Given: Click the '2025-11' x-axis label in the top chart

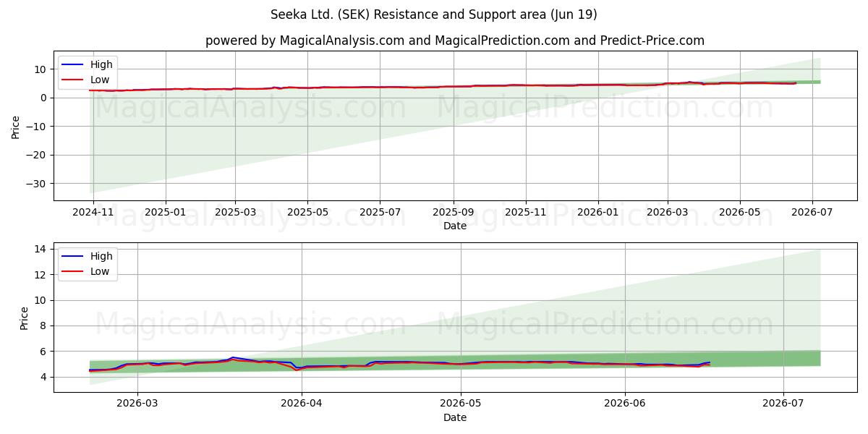Looking at the screenshot, I should (x=526, y=213).
